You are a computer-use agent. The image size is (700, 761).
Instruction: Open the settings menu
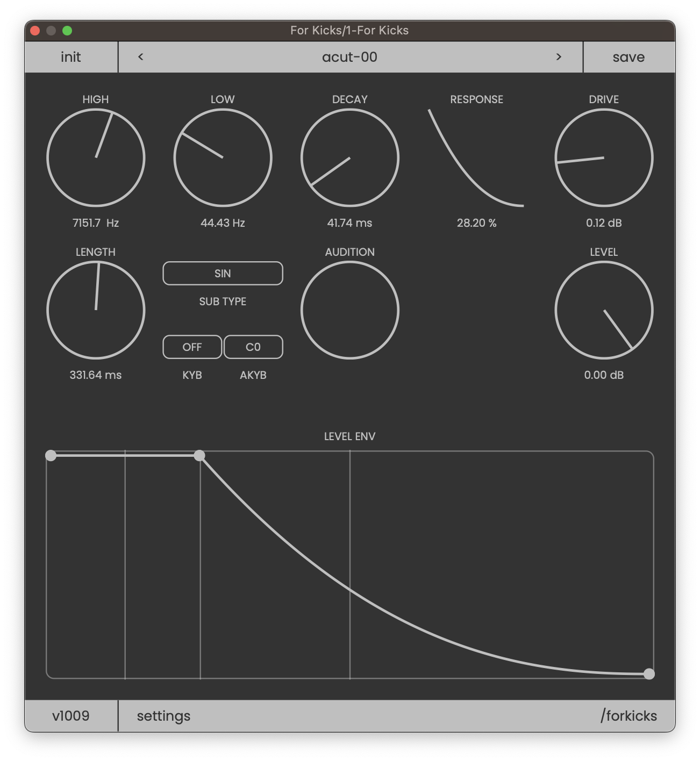point(163,716)
